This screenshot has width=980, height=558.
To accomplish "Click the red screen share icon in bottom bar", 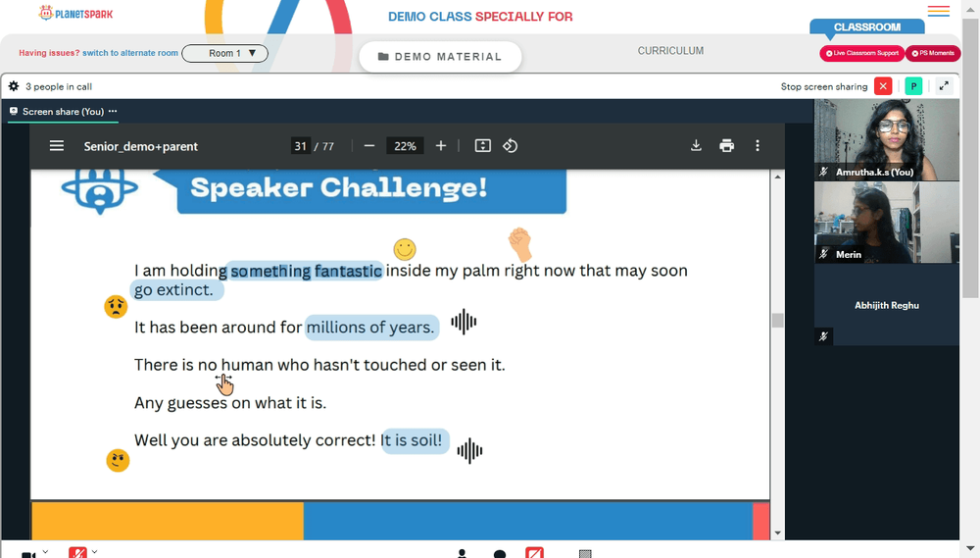I will 534,553.
